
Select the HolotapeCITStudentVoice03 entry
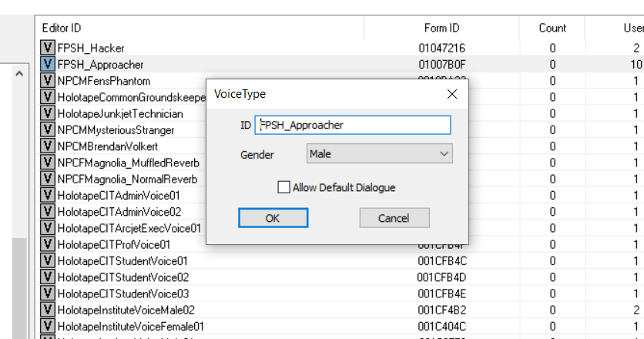(123, 294)
